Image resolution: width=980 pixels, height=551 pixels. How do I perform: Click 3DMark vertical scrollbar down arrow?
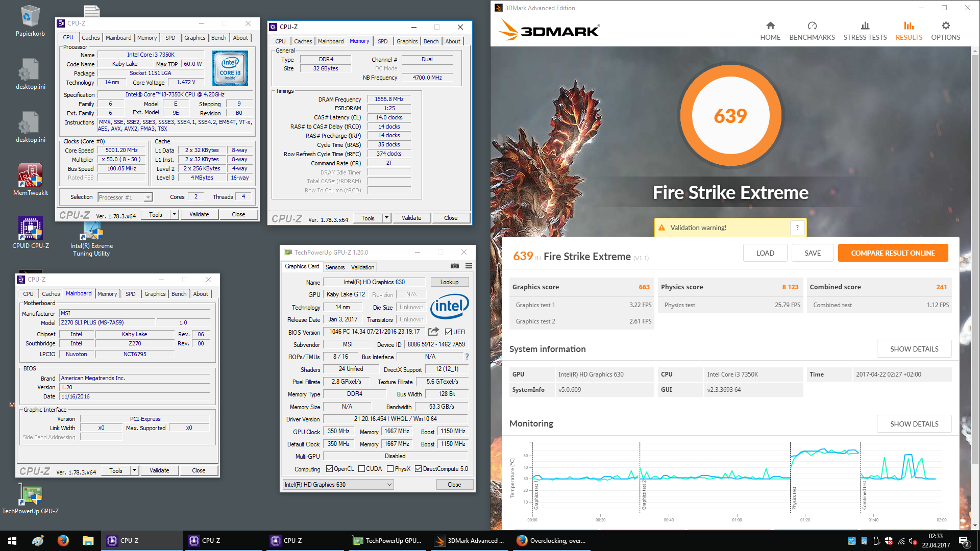[975, 525]
